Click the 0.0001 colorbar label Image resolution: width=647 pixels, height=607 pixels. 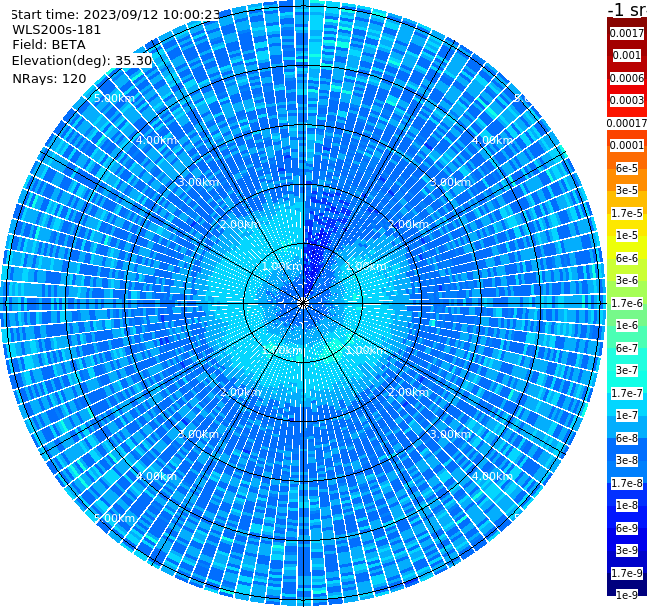point(627,145)
